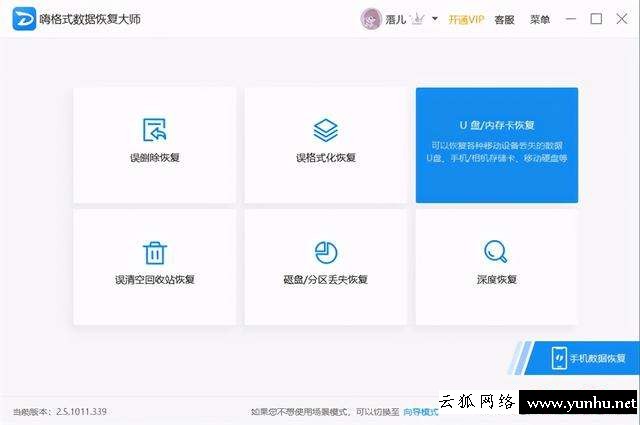Select the 误删除恢复 icon

pyautogui.click(x=155, y=130)
